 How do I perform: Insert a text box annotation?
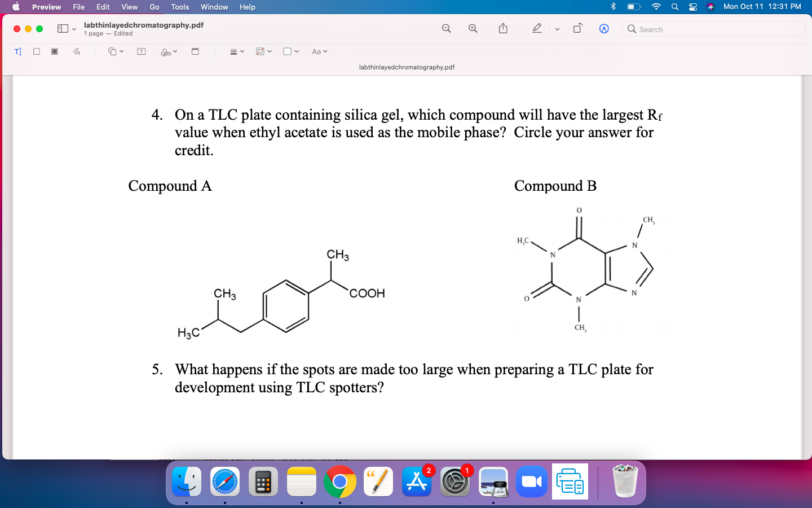pyautogui.click(x=141, y=51)
